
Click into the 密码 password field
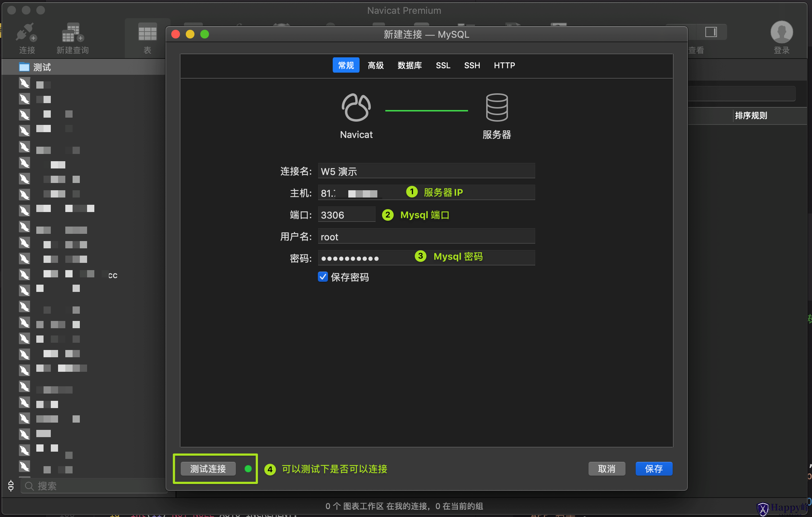[426, 258]
